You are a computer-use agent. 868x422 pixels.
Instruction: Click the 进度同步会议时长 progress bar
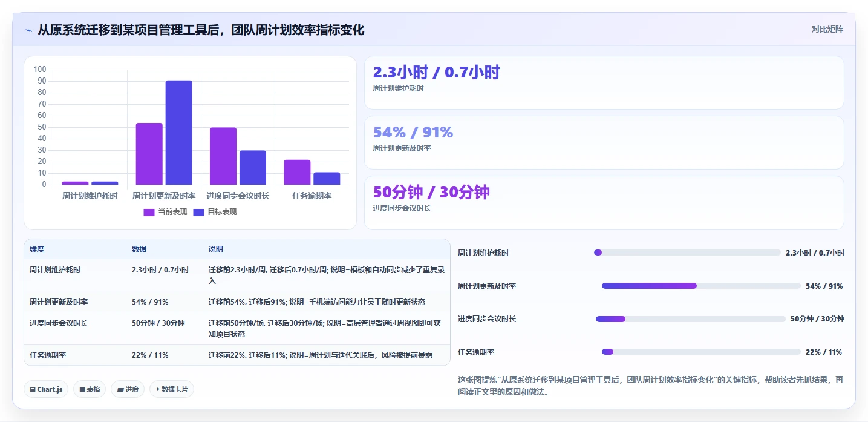coord(691,319)
